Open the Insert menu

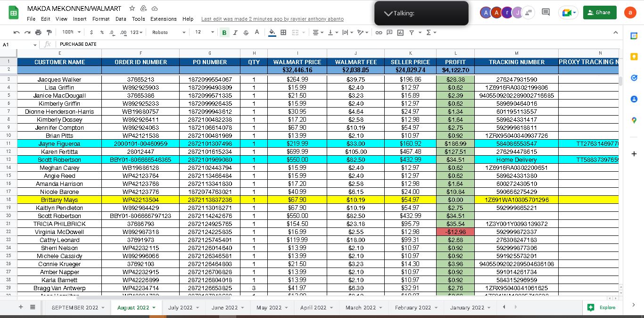click(x=80, y=19)
